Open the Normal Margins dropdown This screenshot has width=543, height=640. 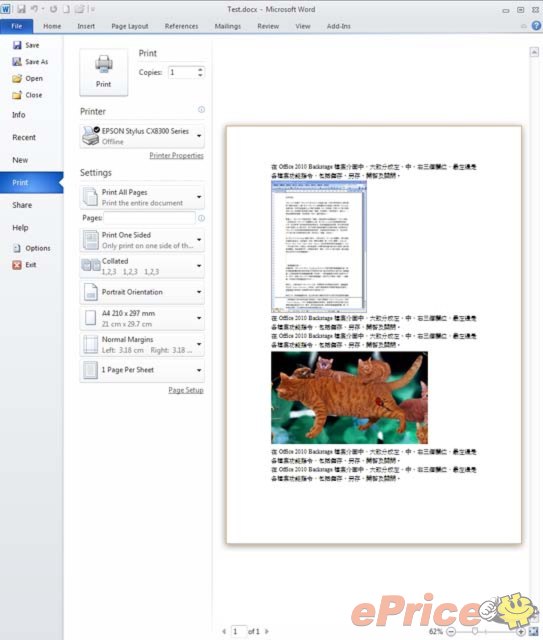coord(142,344)
